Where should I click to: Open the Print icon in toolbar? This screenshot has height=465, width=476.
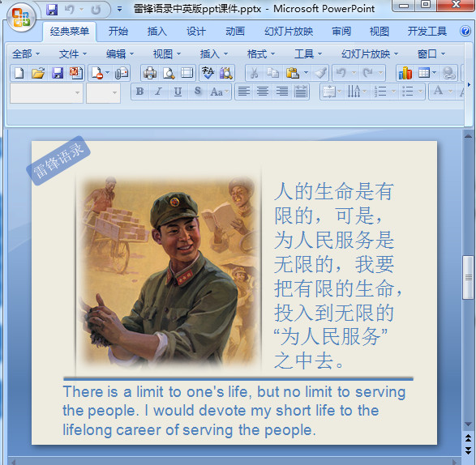click(150, 73)
